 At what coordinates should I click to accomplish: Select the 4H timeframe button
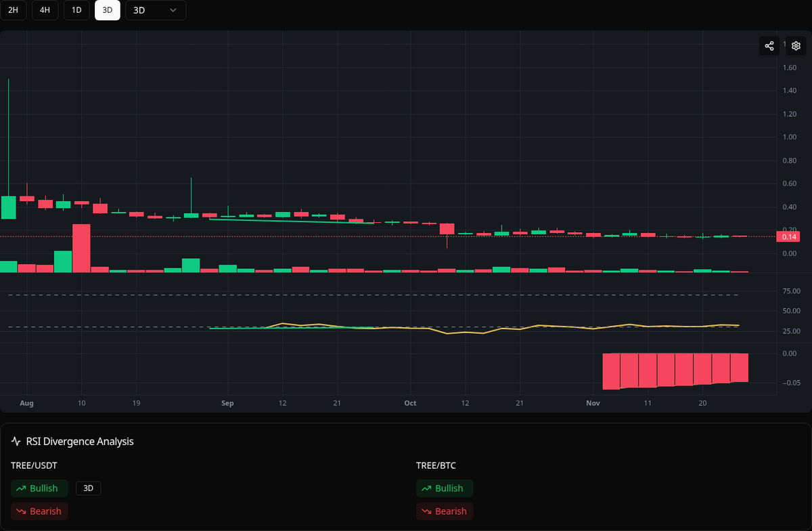(x=45, y=10)
